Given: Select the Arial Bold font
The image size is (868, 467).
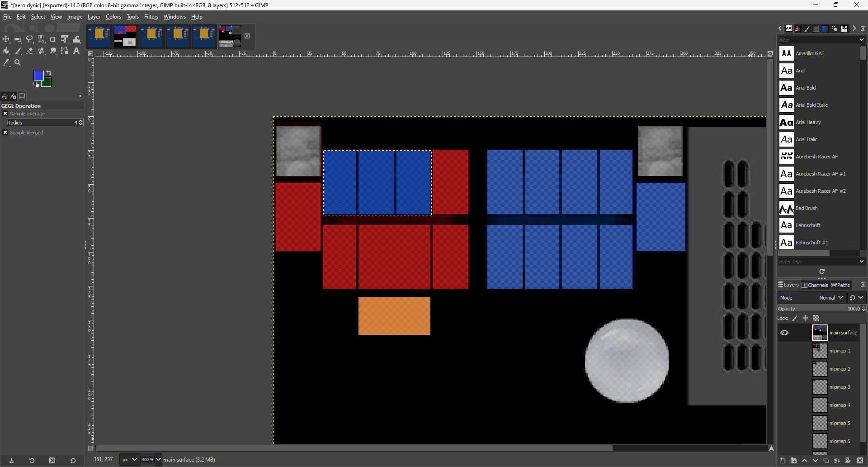Looking at the screenshot, I should 806,88.
